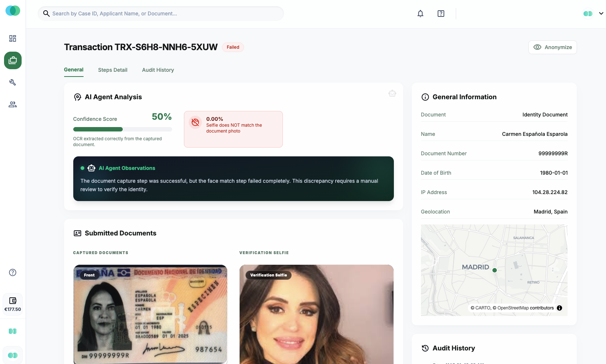The height and width of the screenshot is (364, 606).
Task: Click the transaction title TRX-S6H8-NNH6-5XUW
Action: pos(141,47)
